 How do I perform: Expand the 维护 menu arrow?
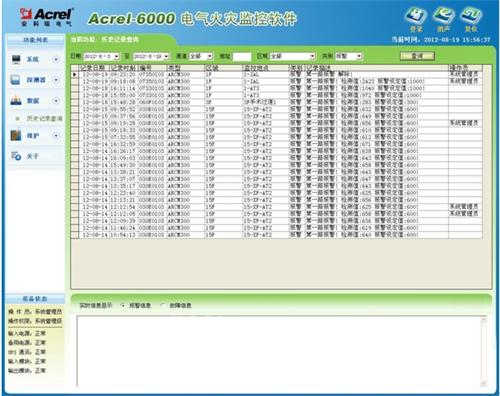[x=56, y=136]
